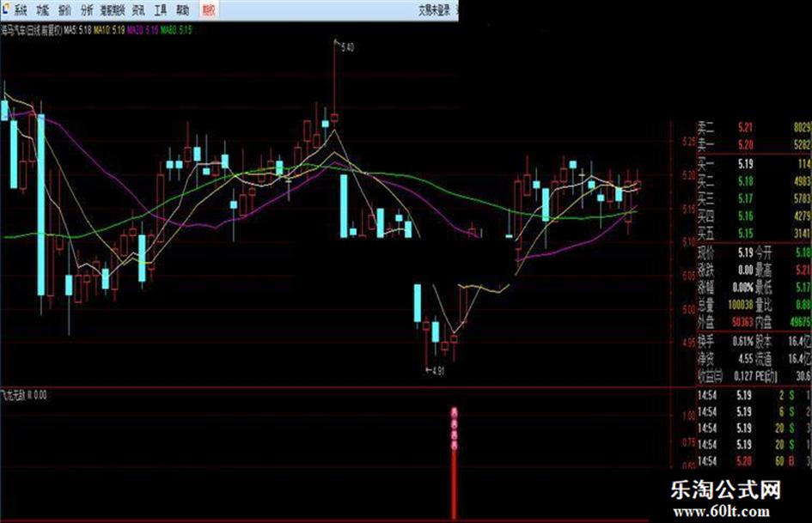
Task: Click the 内盘 inner volume label
Action: pyautogui.click(x=763, y=321)
